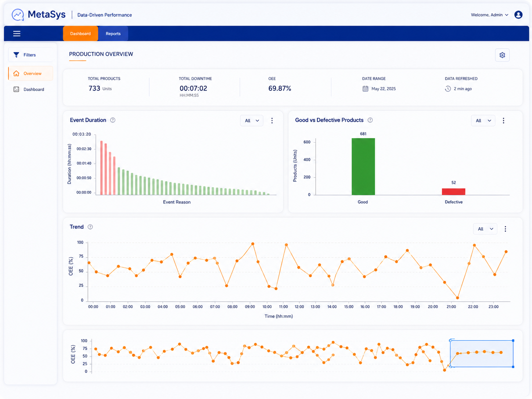Image resolution: width=532 pixels, height=399 pixels.
Task: Switch to the Dashboard tab
Action: [x=80, y=33]
